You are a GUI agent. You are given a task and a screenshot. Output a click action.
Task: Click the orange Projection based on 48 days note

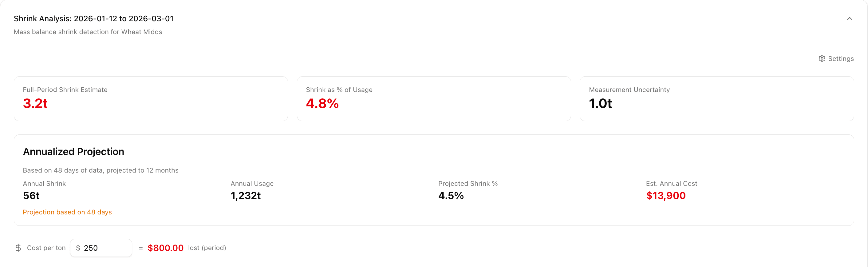coord(67,212)
